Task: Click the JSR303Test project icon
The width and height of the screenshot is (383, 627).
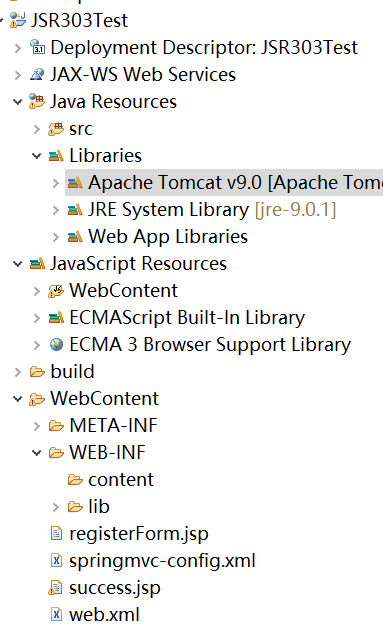Action: [x=18, y=20]
